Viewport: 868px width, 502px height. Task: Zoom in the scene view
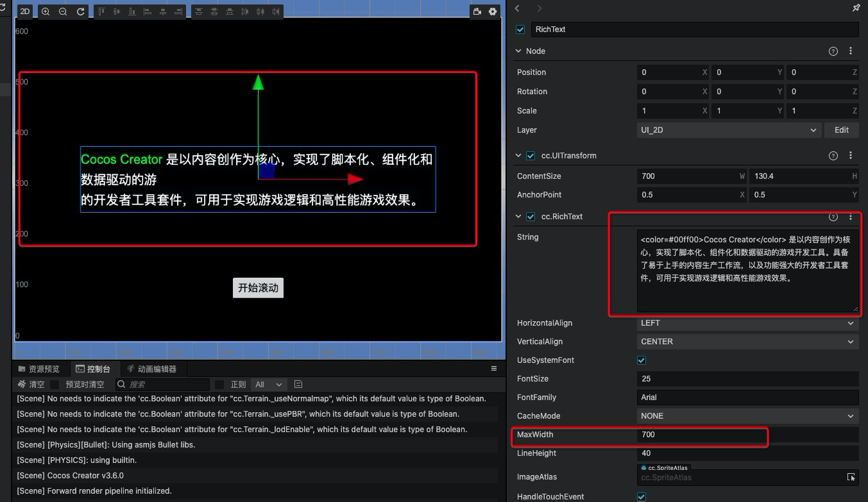coord(46,12)
